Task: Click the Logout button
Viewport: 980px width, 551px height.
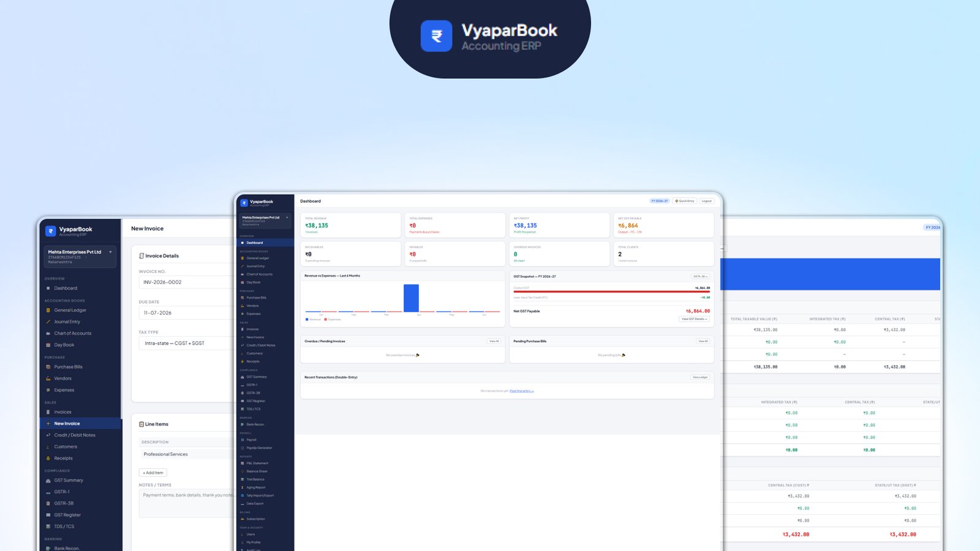Action: [x=707, y=201]
